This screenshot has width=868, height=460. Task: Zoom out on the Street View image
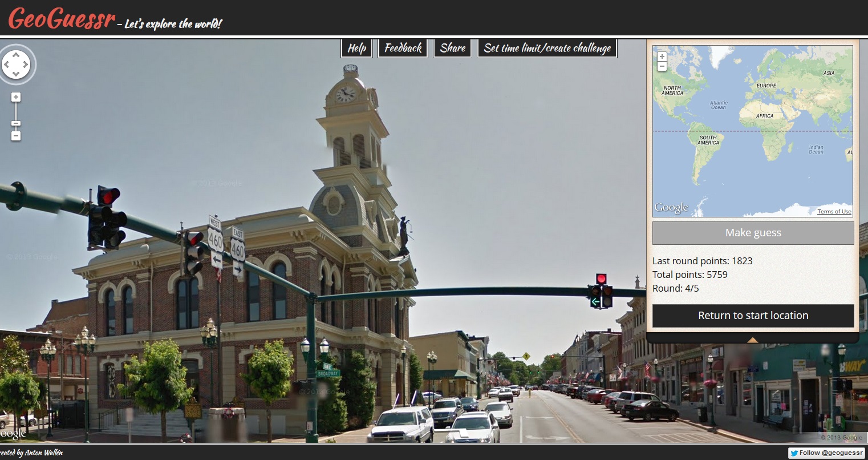pyautogui.click(x=16, y=136)
